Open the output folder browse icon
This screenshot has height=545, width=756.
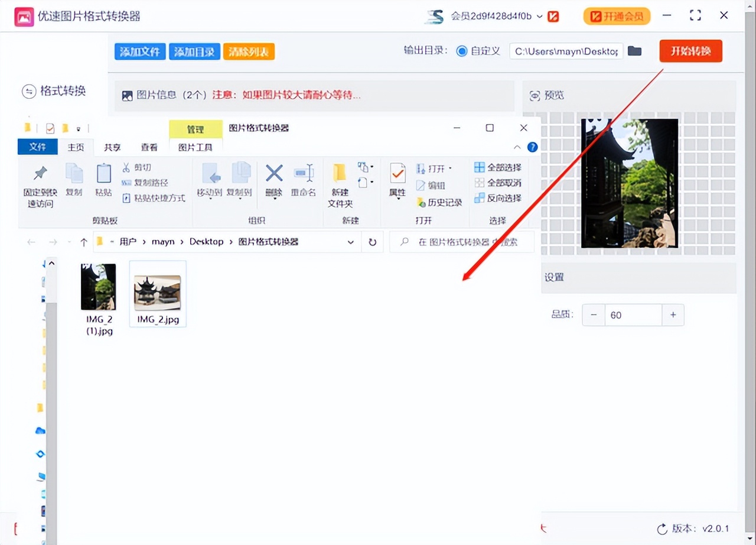(634, 51)
